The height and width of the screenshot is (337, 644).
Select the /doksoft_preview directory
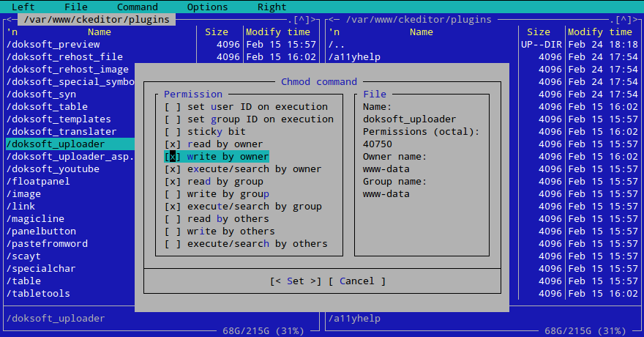tap(53, 45)
